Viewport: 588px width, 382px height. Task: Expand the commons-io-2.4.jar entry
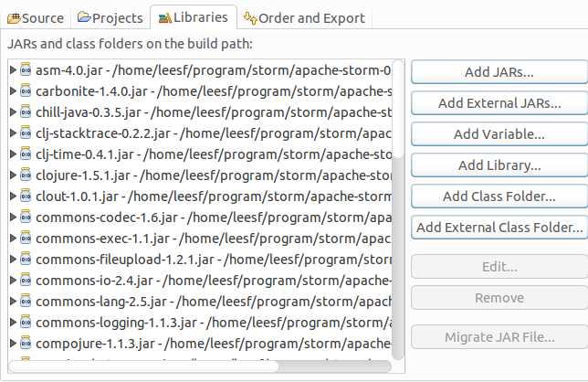pos(13,280)
